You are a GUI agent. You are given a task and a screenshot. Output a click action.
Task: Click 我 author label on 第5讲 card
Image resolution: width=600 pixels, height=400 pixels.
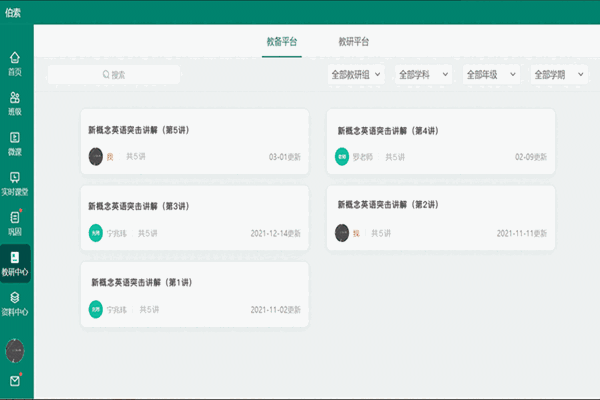coord(110,157)
